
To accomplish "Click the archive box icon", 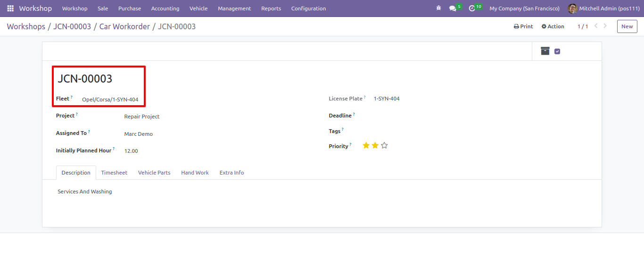I will coord(545,51).
